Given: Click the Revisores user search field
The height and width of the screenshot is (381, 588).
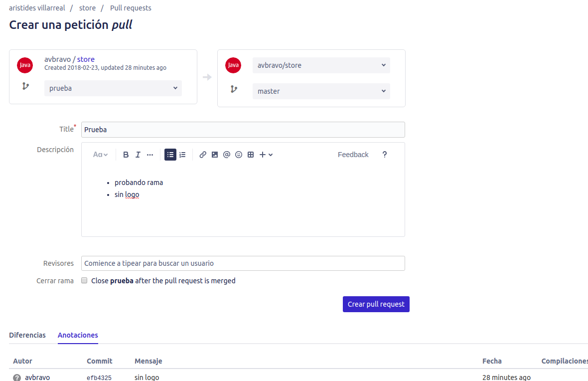Looking at the screenshot, I should click(x=243, y=263).
